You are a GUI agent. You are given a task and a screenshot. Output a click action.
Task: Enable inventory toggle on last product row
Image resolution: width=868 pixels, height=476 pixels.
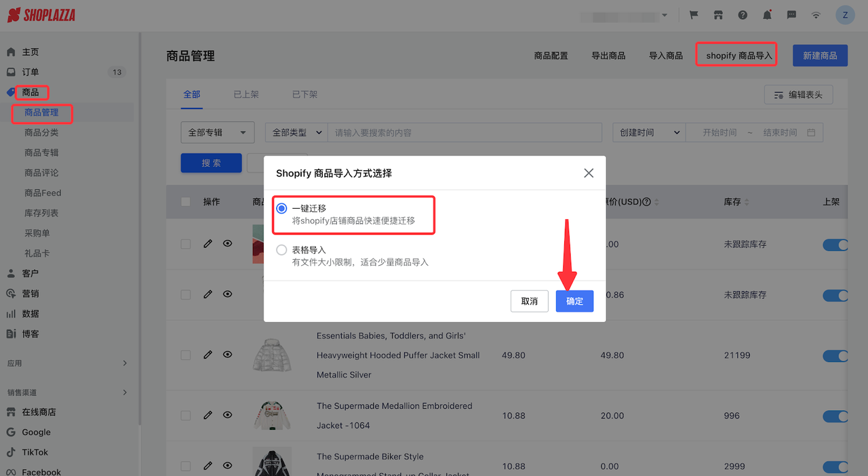pos(835,467)
